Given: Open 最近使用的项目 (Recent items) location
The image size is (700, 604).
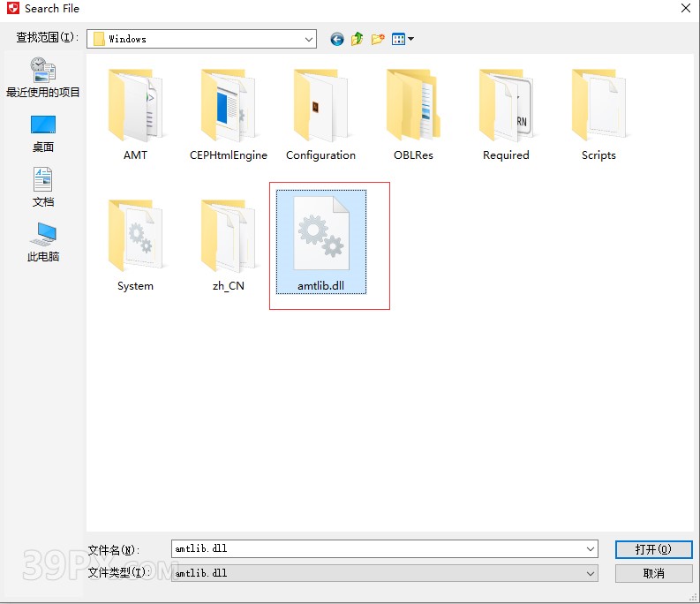Looking at the screenshot, I should click(x=43, y=78).
